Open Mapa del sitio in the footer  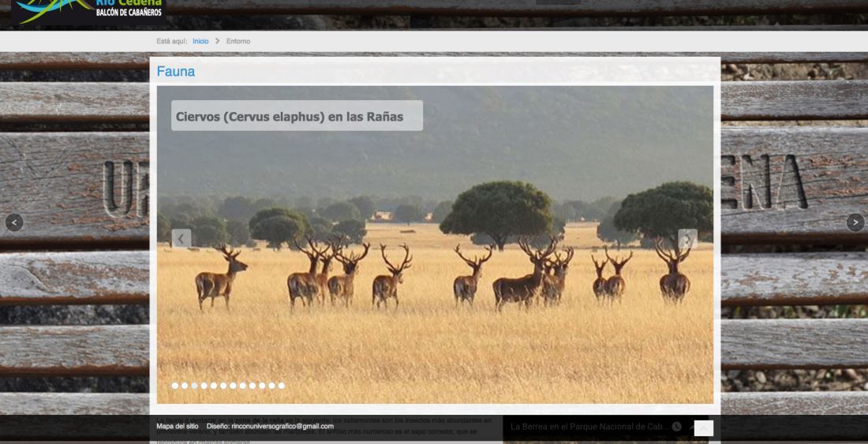click(177, 427)
